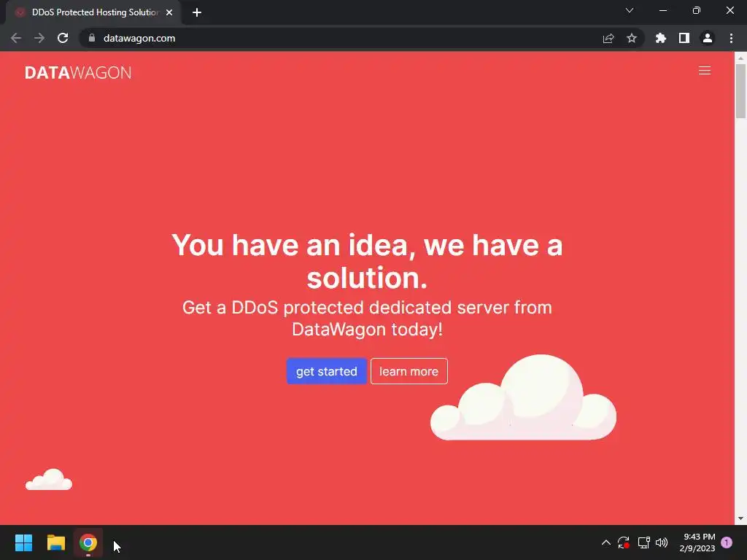
Task: Click the sync status tray icon
Action: tap(624, 542)
